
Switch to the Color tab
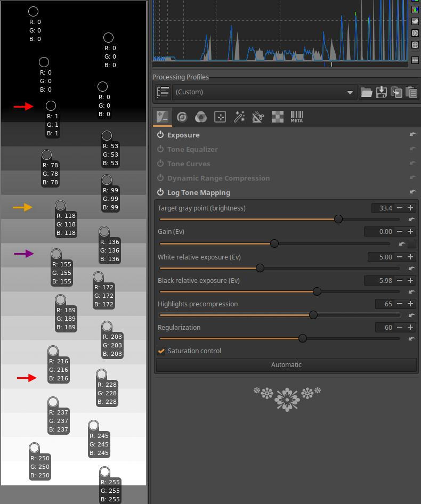pyautogui.click(x=201, y=117)
